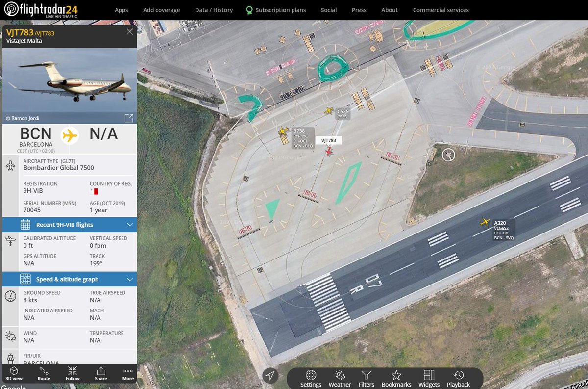Click the A320 VLG6SZ flight label

(504, 230)
